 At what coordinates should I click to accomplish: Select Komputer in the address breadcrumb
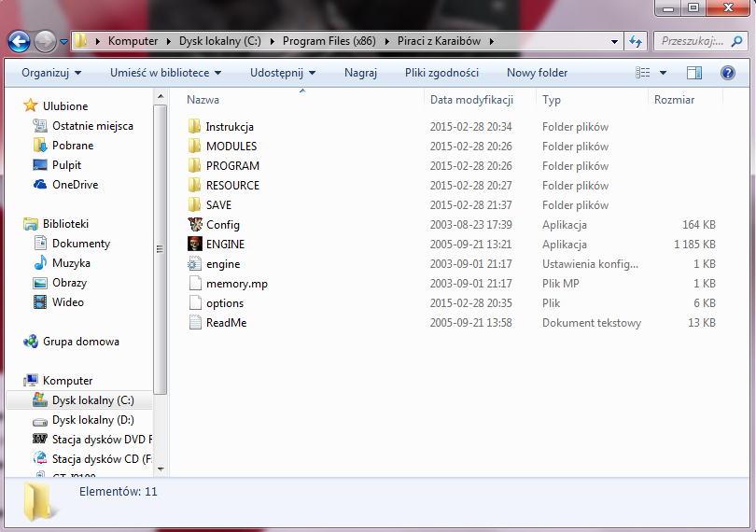click(x=133, y=41)
